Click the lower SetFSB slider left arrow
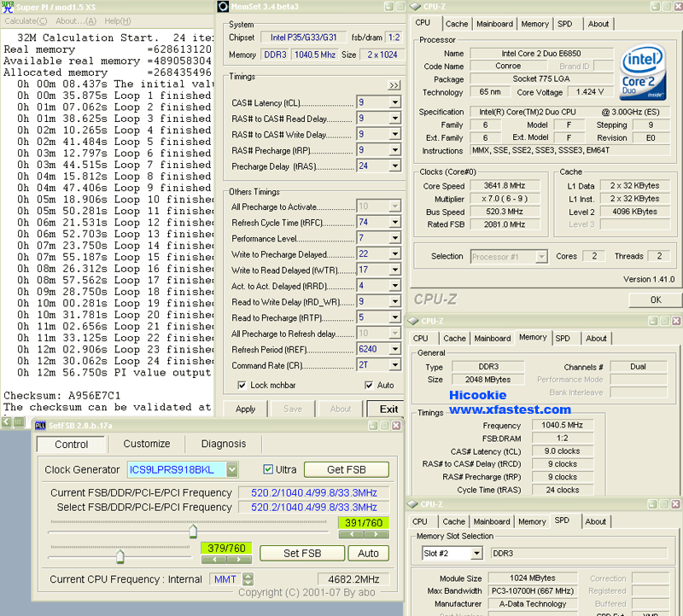Viewport: 683px width, 616px height. (214, 560)
